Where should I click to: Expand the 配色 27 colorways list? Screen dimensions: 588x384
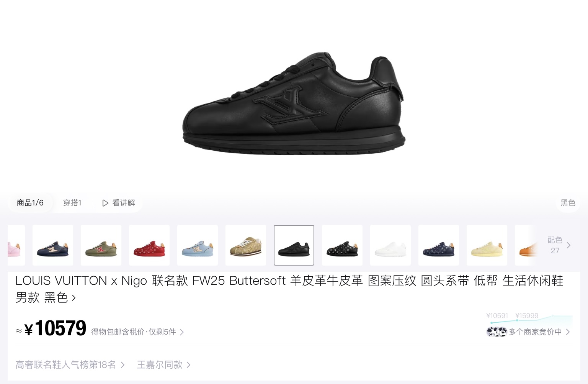[x=559, y=245]
